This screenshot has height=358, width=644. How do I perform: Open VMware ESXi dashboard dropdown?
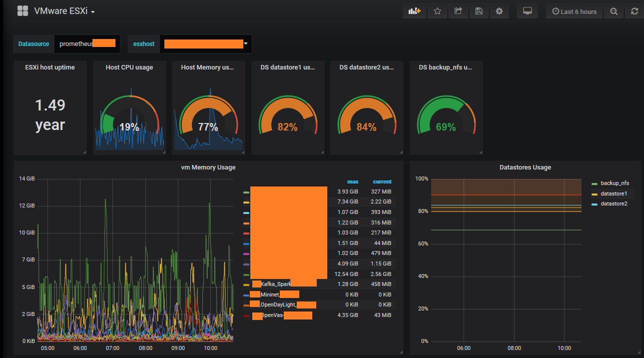(64, 11)
